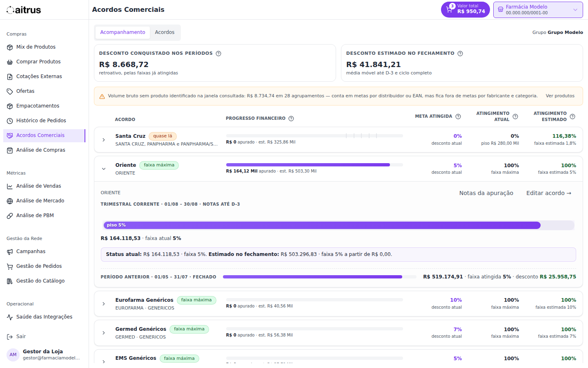
Task: Click Saúde das Integrações pulse icon
Action: 10,317
